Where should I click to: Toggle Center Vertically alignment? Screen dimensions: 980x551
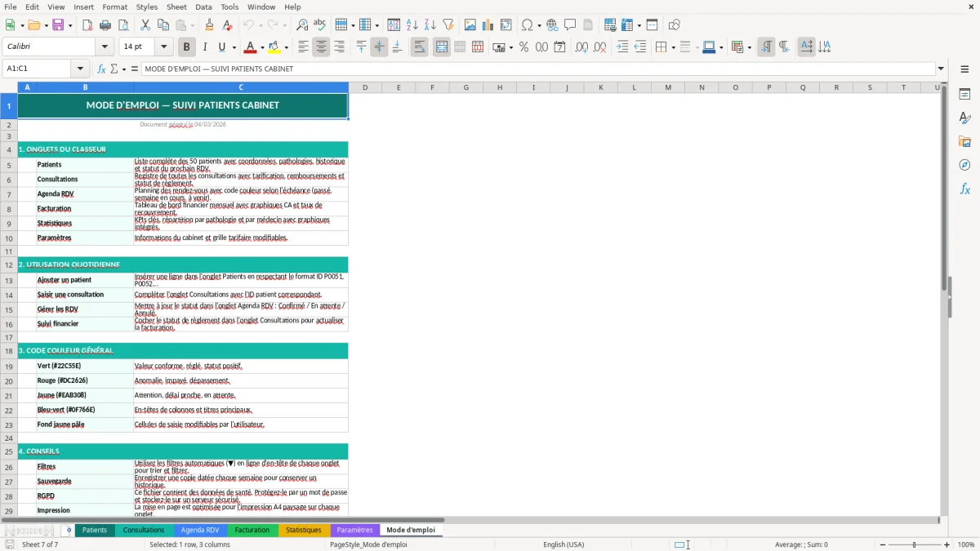379,47
